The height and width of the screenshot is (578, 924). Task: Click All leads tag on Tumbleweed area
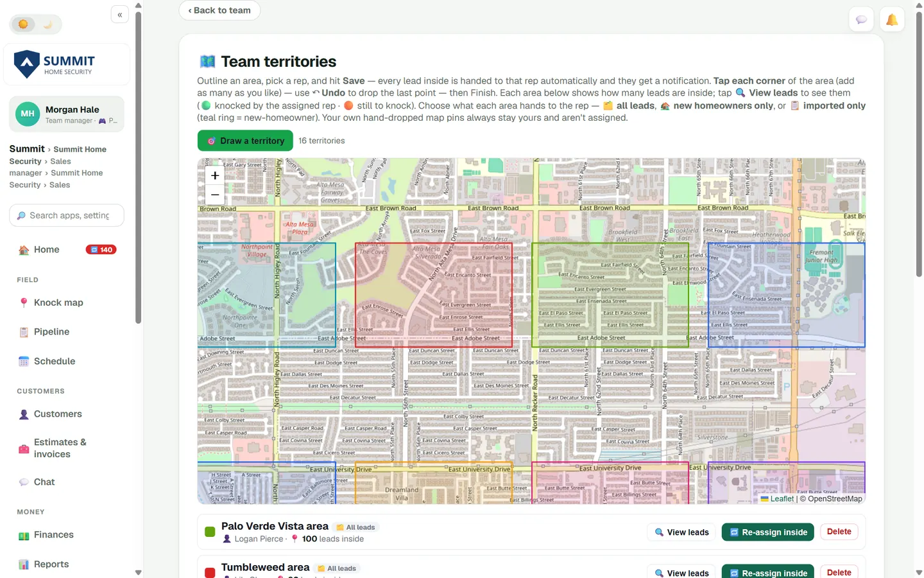(337, 568)
